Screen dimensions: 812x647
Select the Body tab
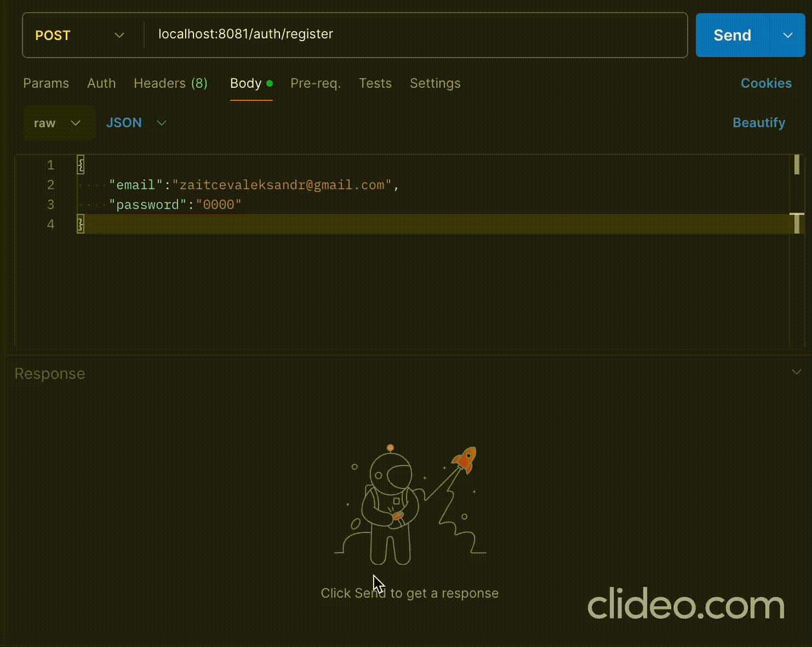click(251, 83)
